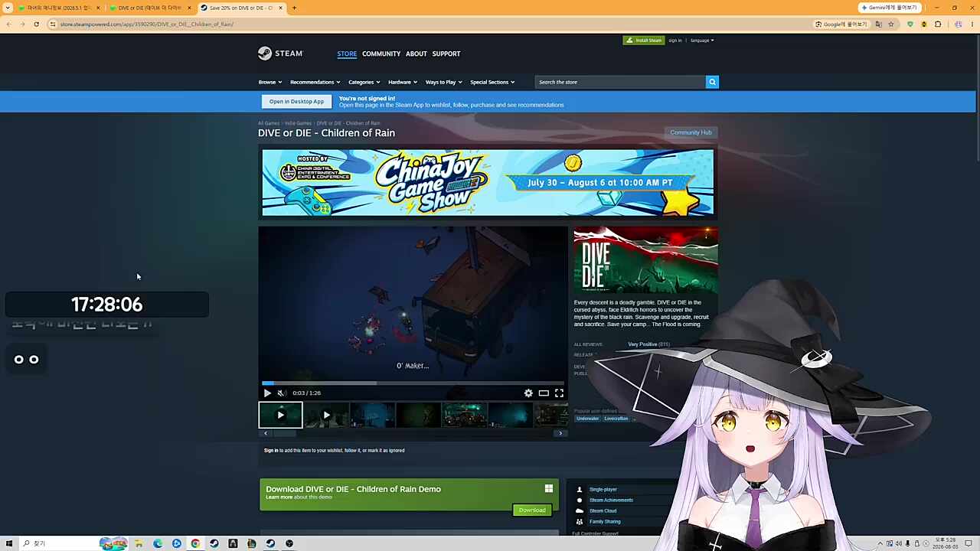Focus the Search the store field
This screenshot has width=980, height=551.
tap(620, 82)
